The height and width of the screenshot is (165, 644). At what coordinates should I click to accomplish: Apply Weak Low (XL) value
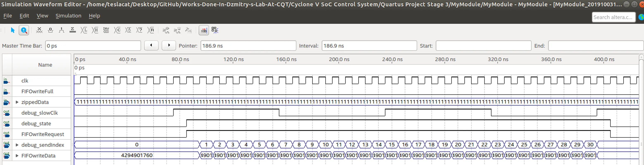[x=84, y=30]
